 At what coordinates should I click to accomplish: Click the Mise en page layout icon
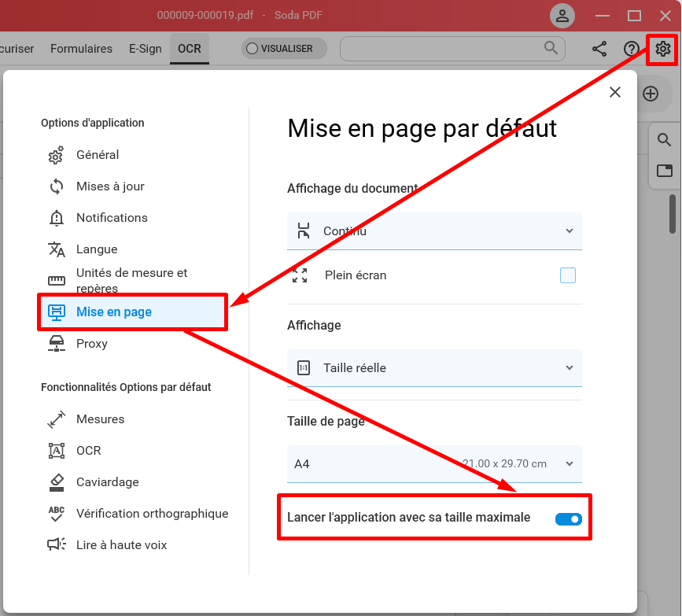pos(56,312)
